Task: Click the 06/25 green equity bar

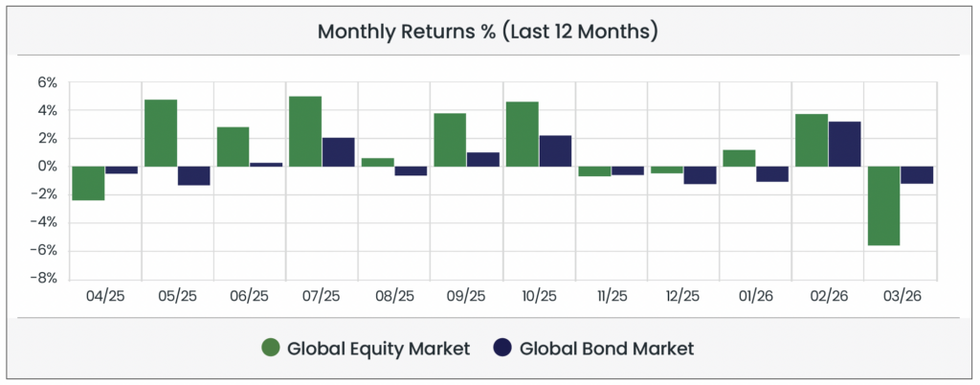Action: pyautogui.click(x=233, y=147)
